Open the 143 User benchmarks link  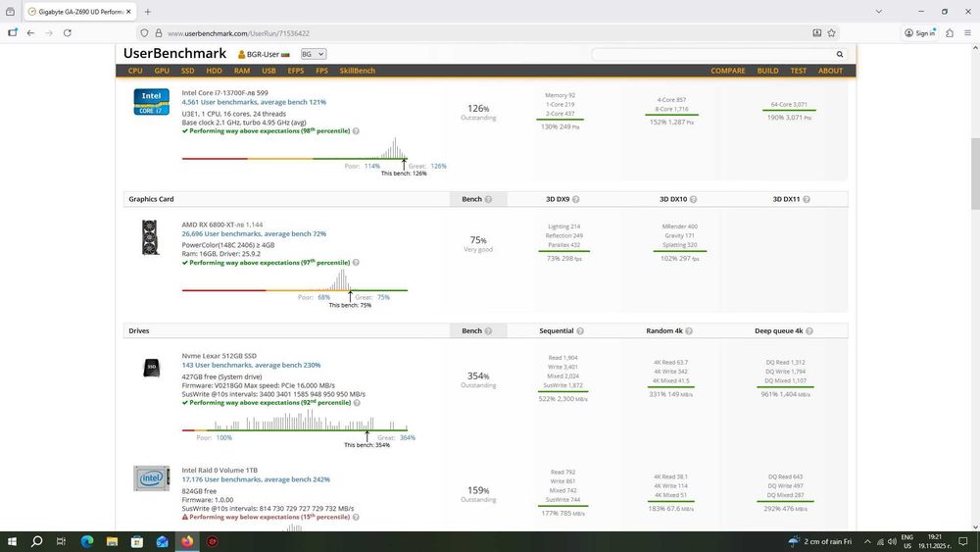click(x=251, y=365)
